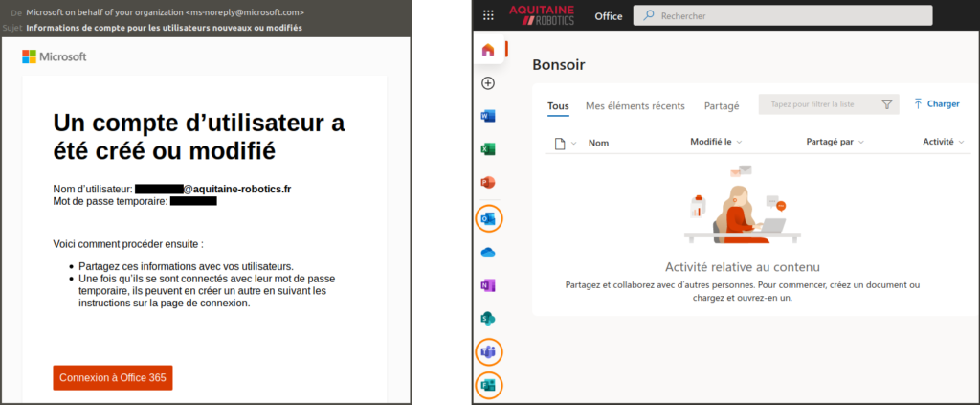The width and height of the screenshot is (980, 405).
Task: Open Excel from the sidebar
Action: tap(488, 149)
